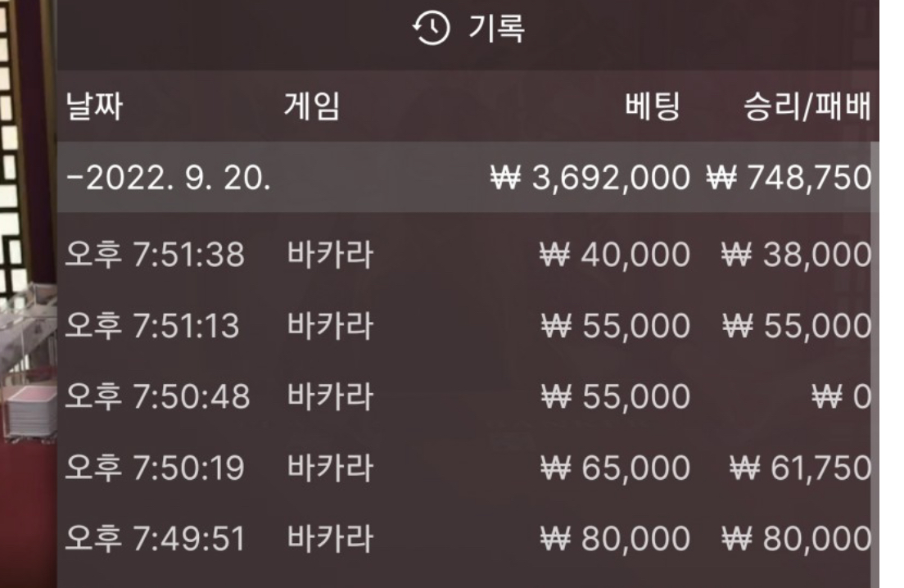Click the 베팅 column header
904x588 pixels.
[653, 107]
